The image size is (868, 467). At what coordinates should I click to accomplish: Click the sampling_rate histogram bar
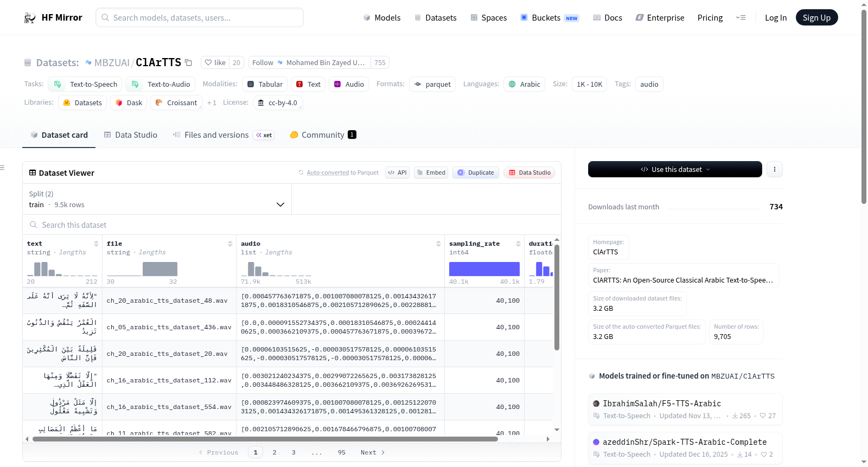pos(484,269)
